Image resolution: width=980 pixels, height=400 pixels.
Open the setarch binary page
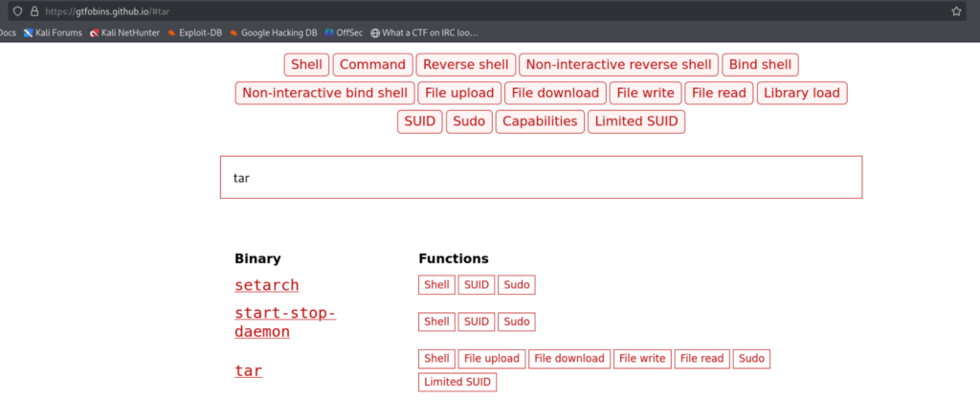pos(267,285)
